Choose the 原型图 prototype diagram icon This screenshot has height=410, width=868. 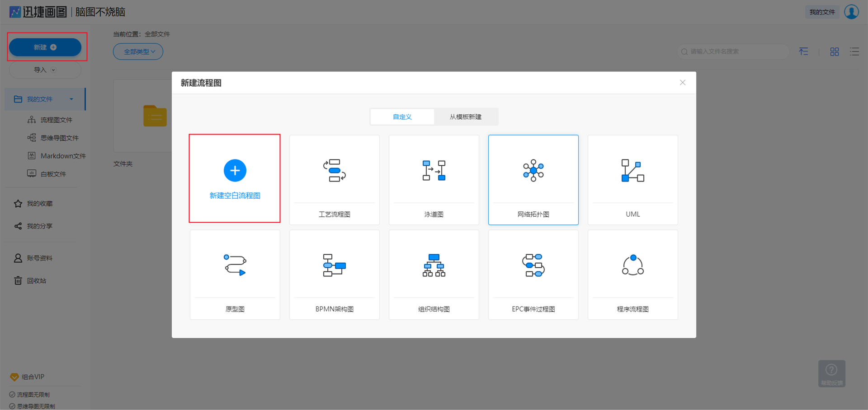[x=235, y=266]
